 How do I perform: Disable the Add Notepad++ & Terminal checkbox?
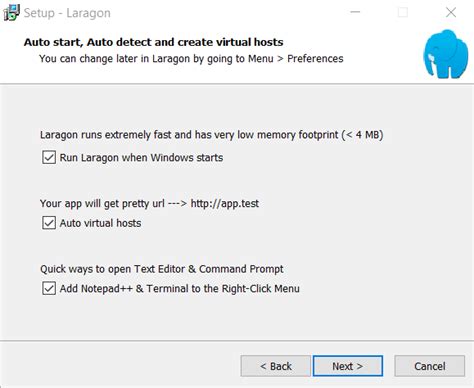pyautogui.click(x=49, y=288)
